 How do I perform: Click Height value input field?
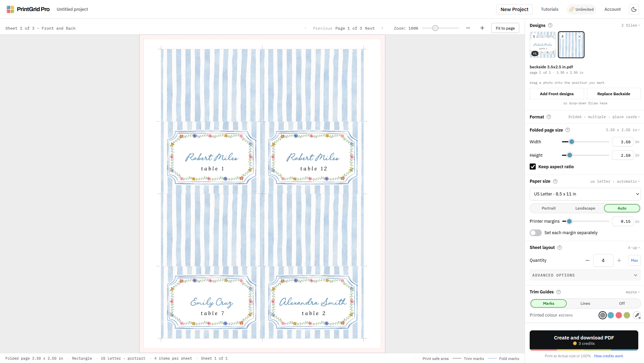622,155
